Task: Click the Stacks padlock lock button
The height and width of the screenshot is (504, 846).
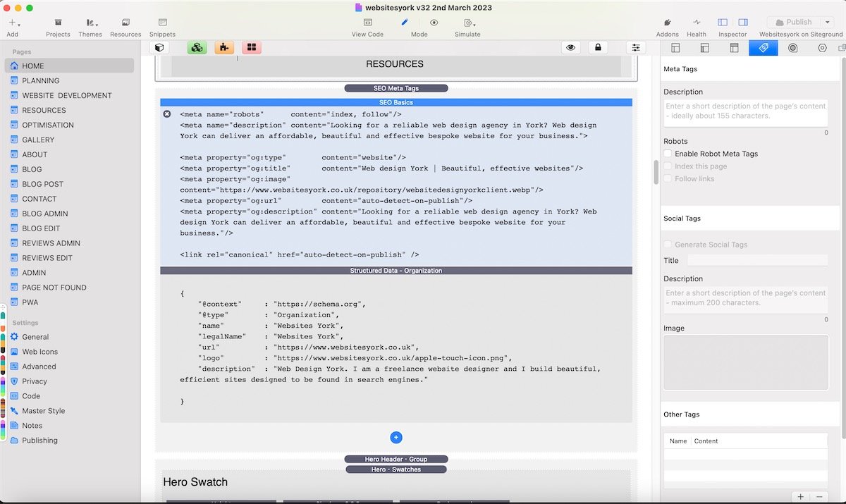Action: point(598,47)
